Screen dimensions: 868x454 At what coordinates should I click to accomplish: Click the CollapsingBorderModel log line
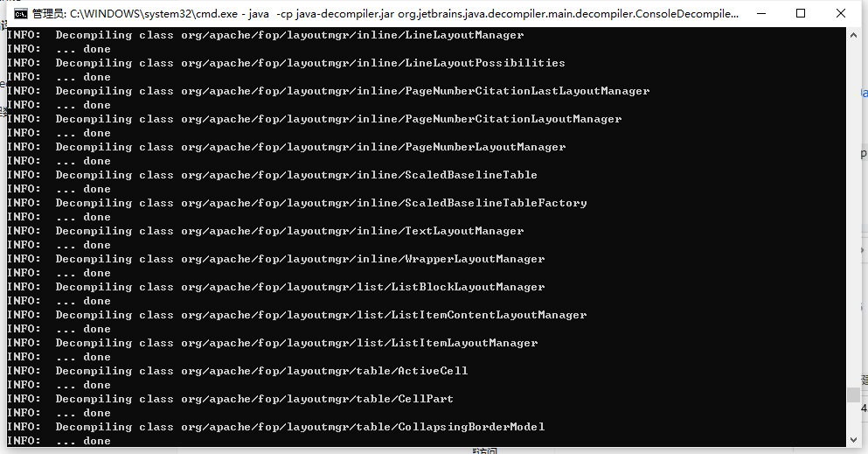tap(275, 426)
